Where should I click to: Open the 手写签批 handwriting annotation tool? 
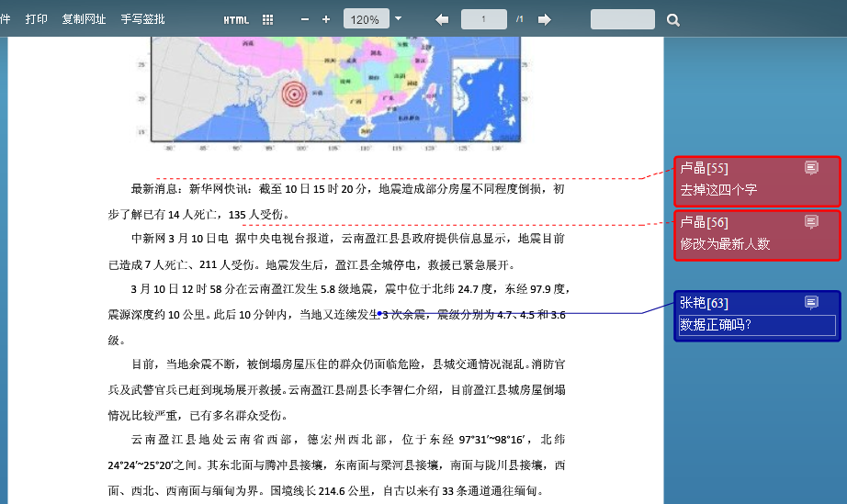[x=142, y=19]
